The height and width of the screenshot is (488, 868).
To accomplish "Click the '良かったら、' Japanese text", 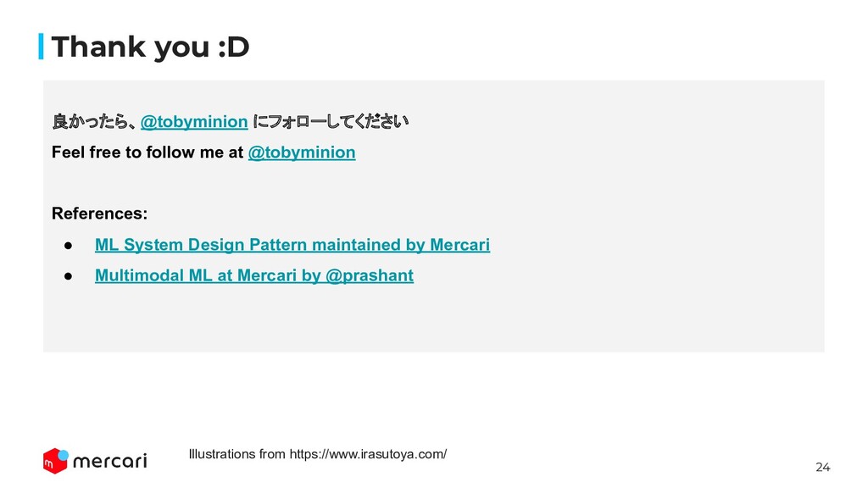I will (x=95, y=122).
